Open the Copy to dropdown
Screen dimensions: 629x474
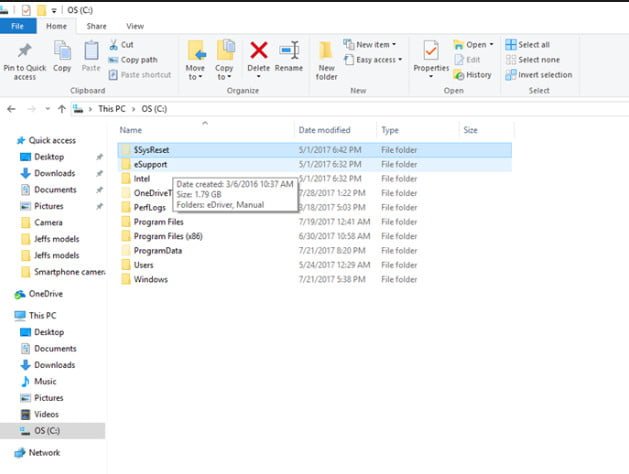tap(224, 60)
